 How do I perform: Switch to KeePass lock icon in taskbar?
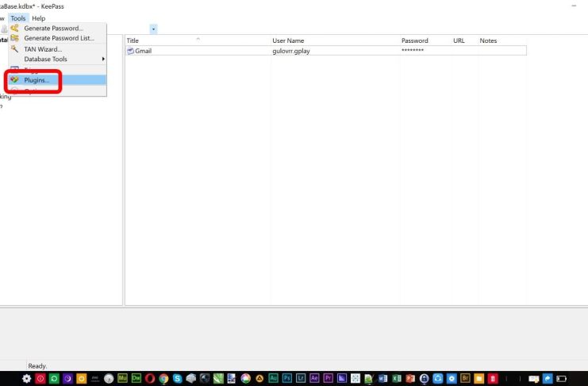click(x=424, y=379)
